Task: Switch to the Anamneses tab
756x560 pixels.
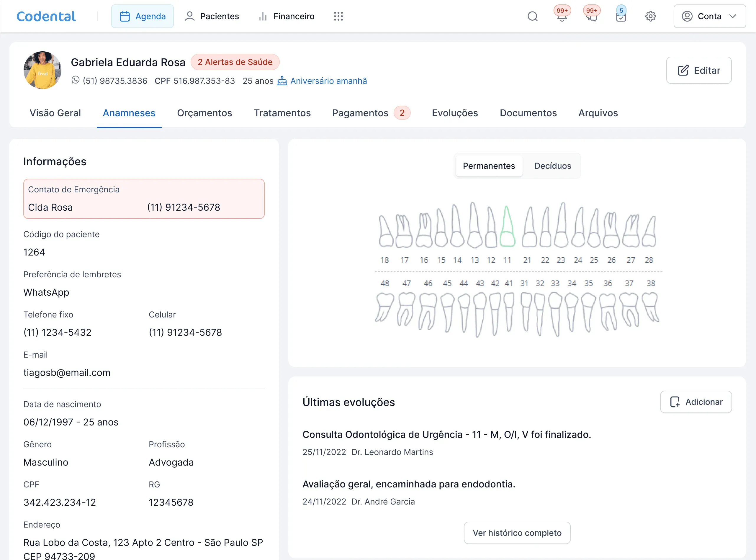Action: (x=129, y=113)
